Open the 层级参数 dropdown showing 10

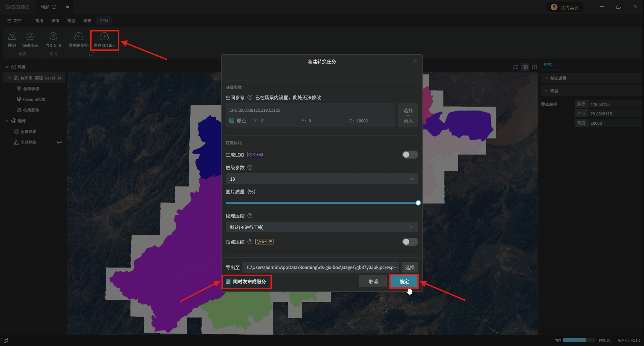pyautogui.click(x=322, y=179)
